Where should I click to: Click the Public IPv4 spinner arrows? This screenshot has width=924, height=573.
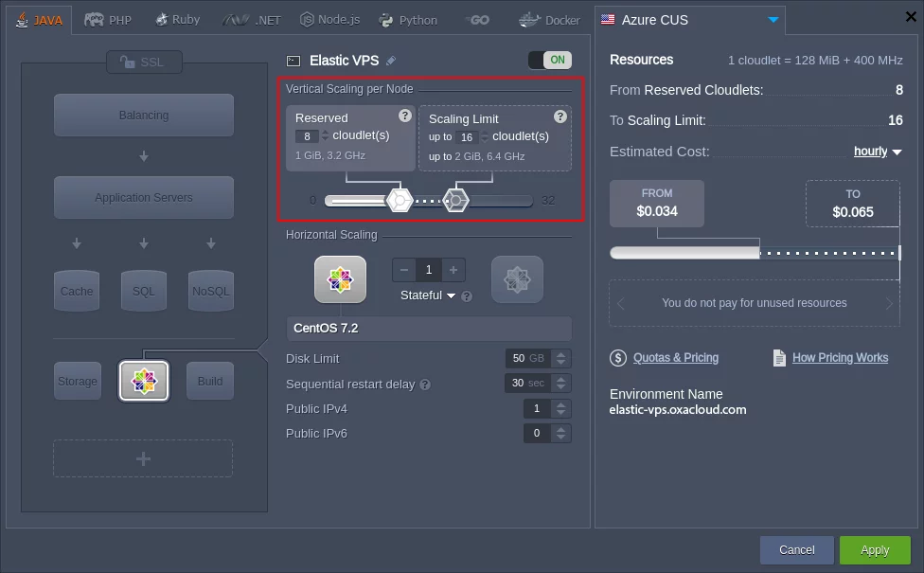coord(561,408)
